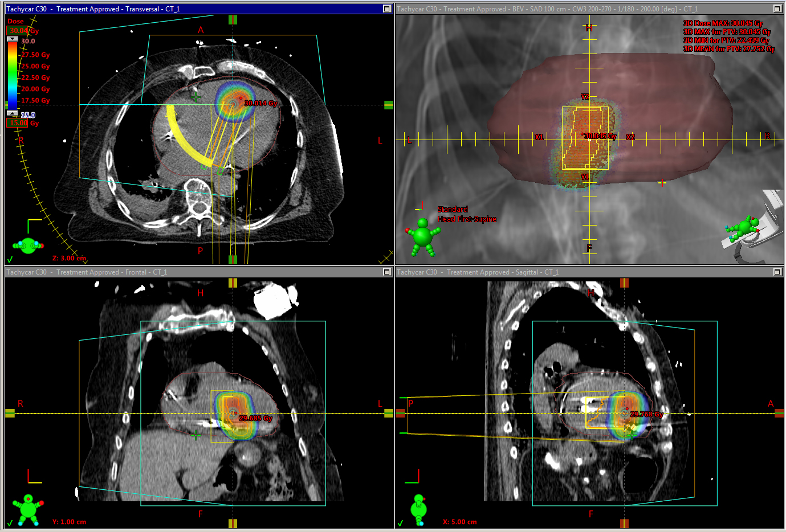Viewport: 786px width, 532px height.
Task: Click the dose color wash scale bar
Action: (x=13, y=76)
